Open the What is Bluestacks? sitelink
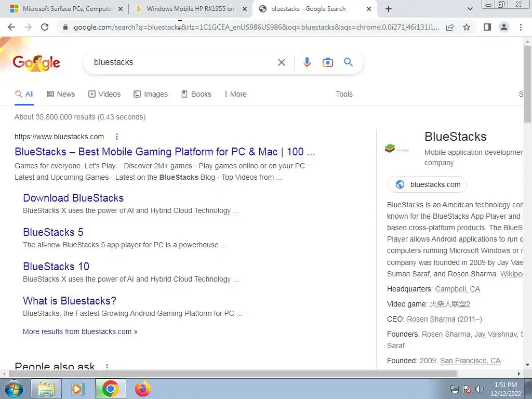 pos(70,301)
